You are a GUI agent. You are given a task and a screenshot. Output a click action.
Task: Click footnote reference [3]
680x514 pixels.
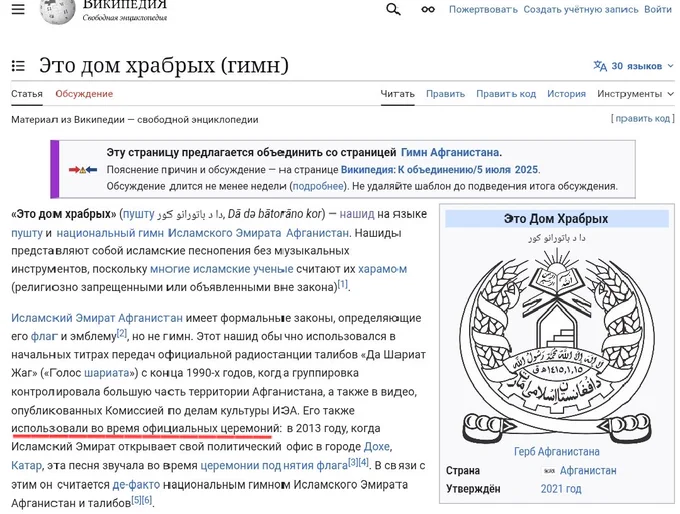353,462
